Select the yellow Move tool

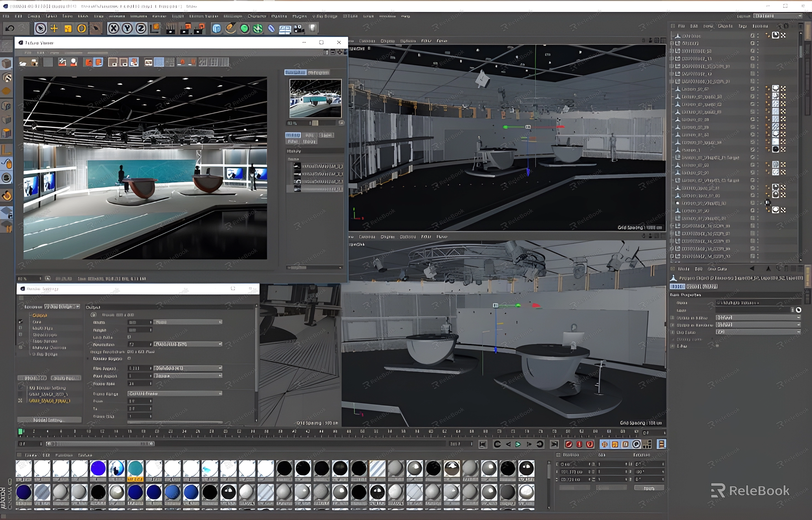pyautogui.click(x=54, y=29)
